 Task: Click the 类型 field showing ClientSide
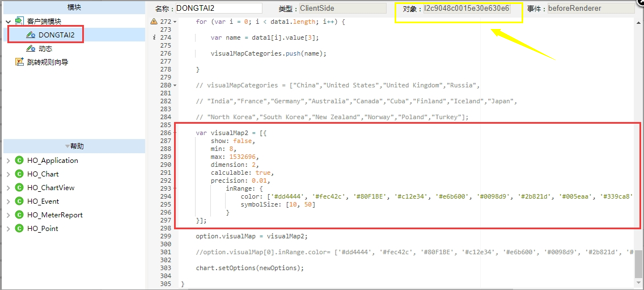(343, 8)
